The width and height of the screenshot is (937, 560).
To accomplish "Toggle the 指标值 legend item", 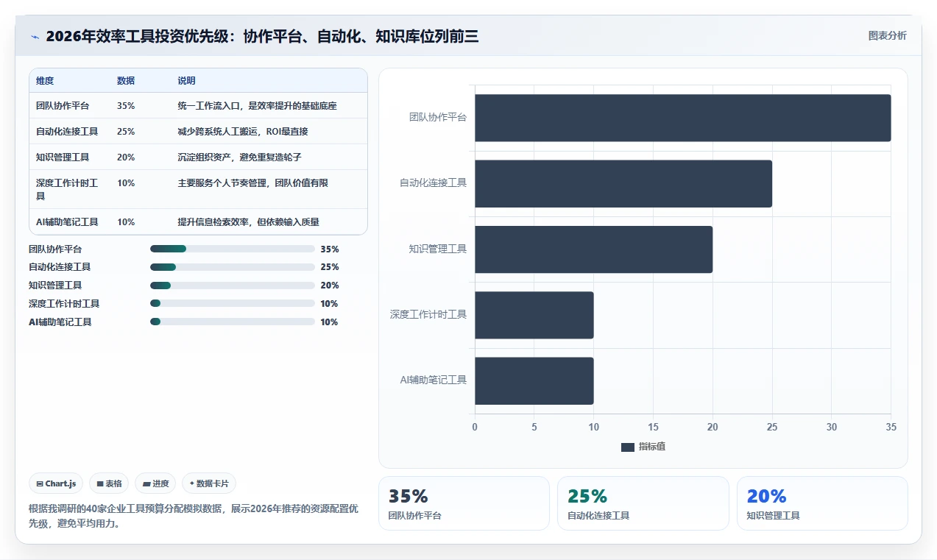I will coord(643,447).
